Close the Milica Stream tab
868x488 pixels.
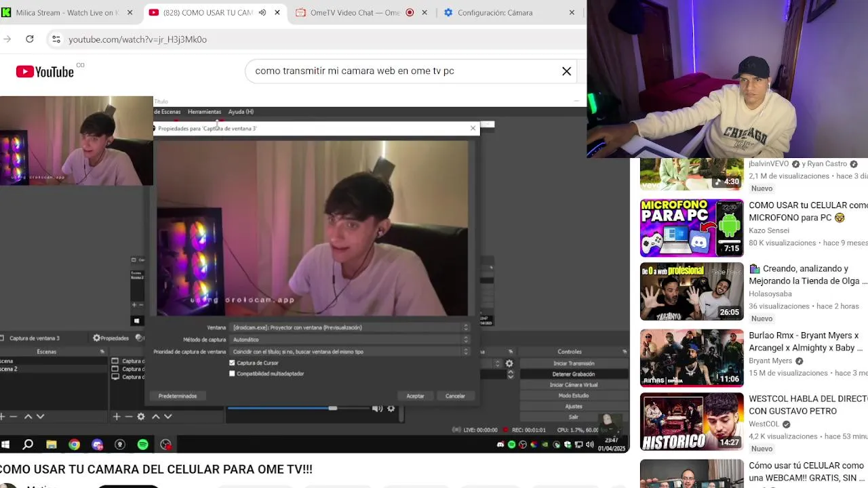pyautogui.click(x=130, y=12)
